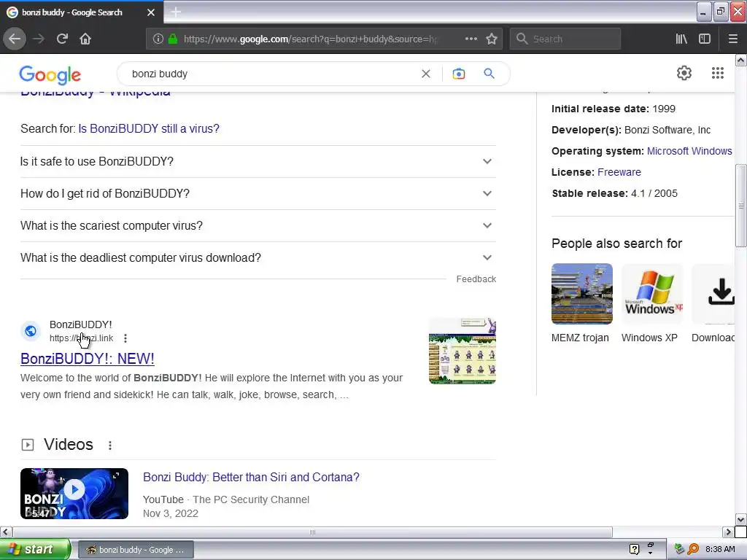The width and height of the screenshot is (747, 560).
Task: Click the help question icon in system tray
Action: tap(634, 549)
